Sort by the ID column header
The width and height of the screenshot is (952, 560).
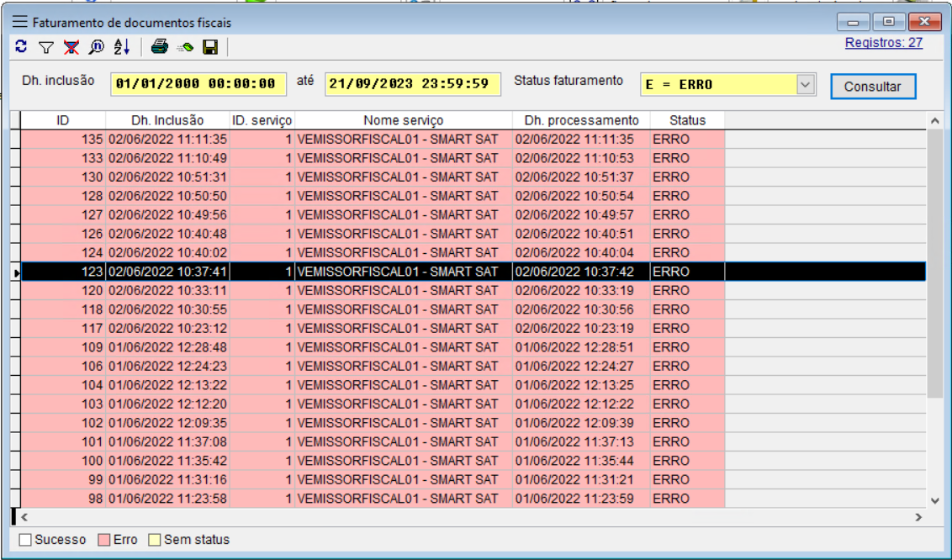pyautogui.click(x=63, y=120)
